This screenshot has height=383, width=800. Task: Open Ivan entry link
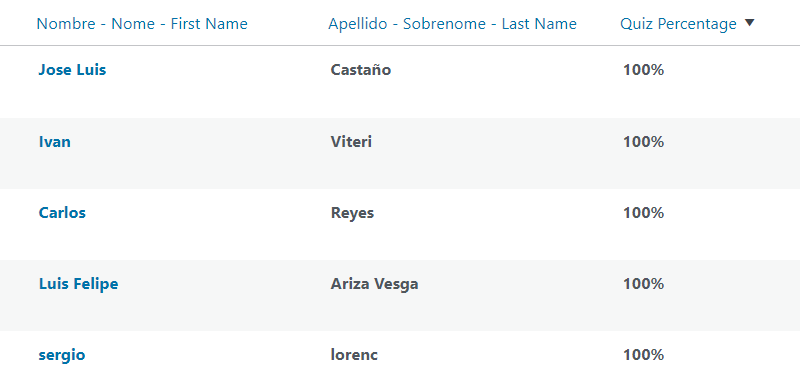pyautogui.click(x=55, y=141)
